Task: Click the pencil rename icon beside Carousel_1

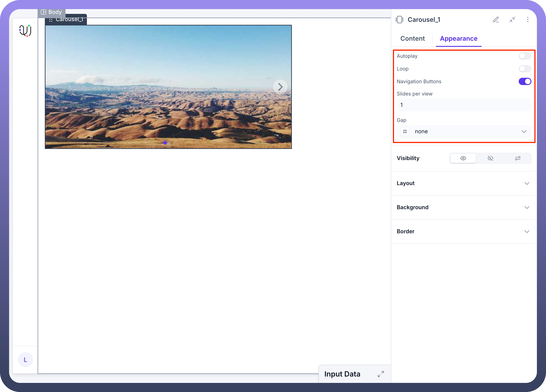Action: tap(496, 20)
